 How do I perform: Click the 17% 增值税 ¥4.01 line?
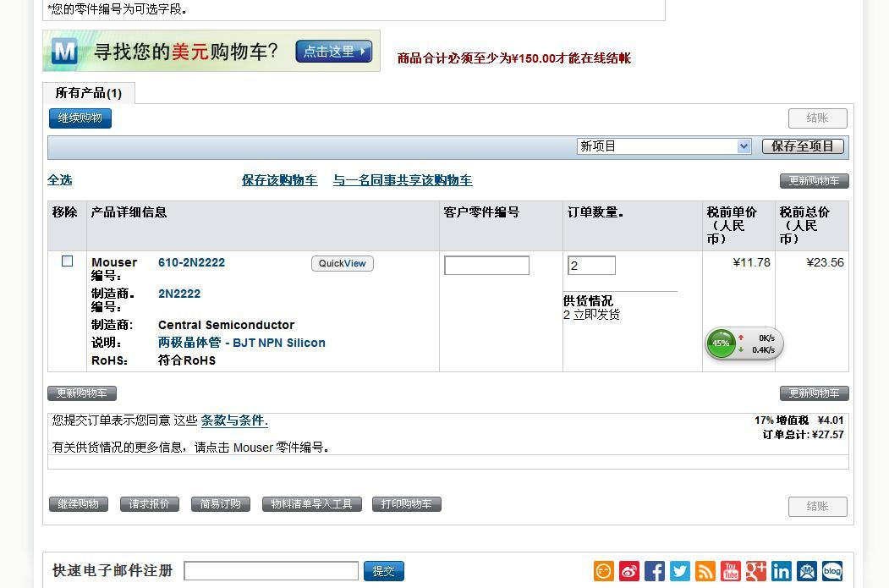(798, 420)
